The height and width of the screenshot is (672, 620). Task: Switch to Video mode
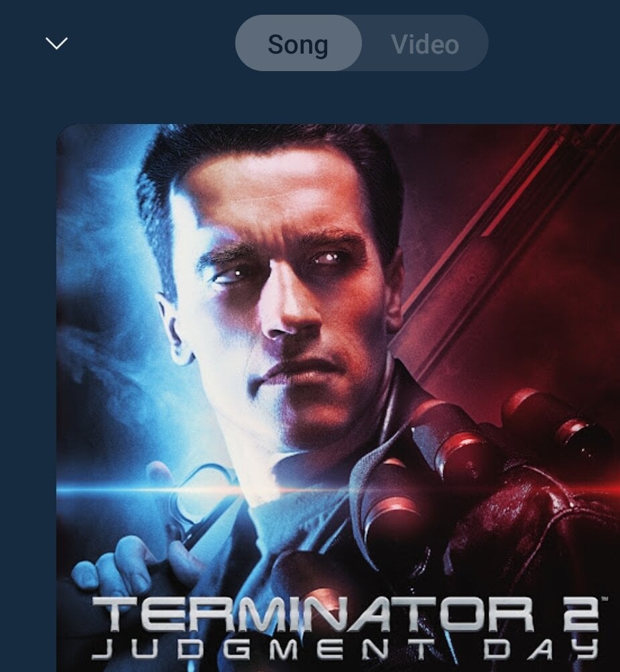pyautogui.click(x=425, y=44)
